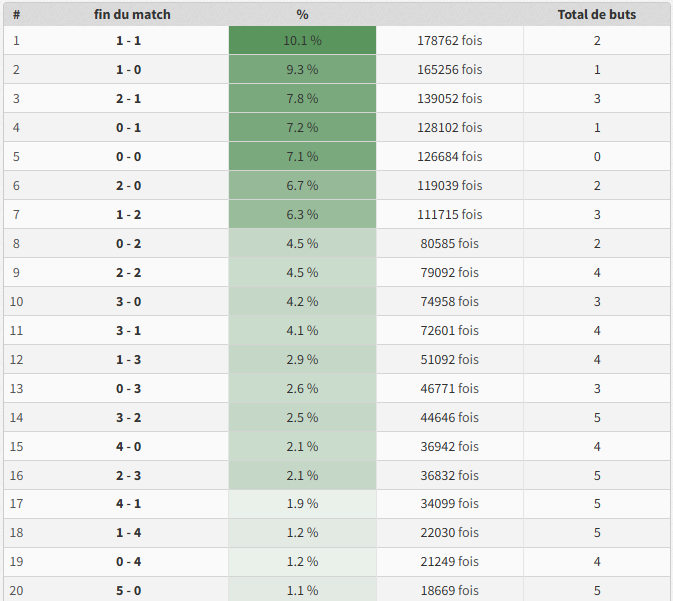Viewport: 673px width, 601px height.
Task: Click the 9.3 % percentage cell
Action: (x=302, y=70)
